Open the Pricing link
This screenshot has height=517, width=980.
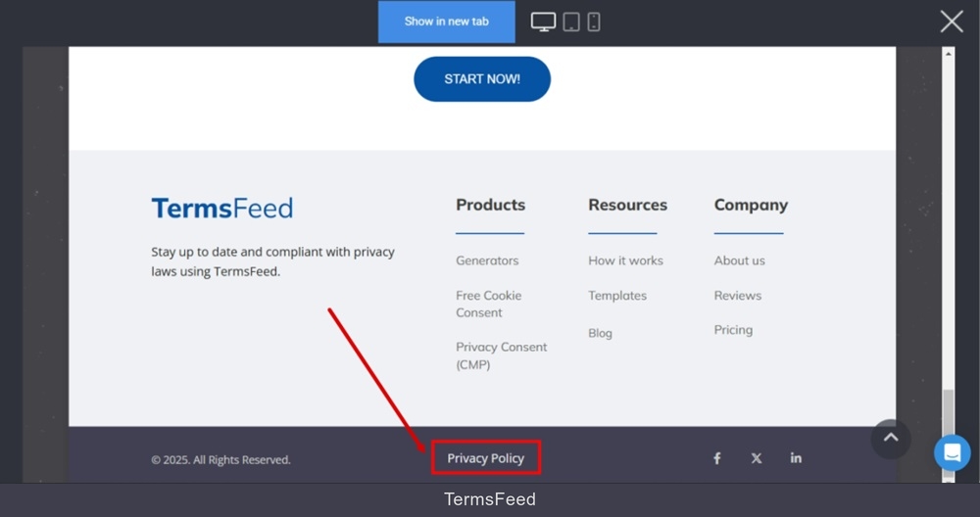click(733, 330)
